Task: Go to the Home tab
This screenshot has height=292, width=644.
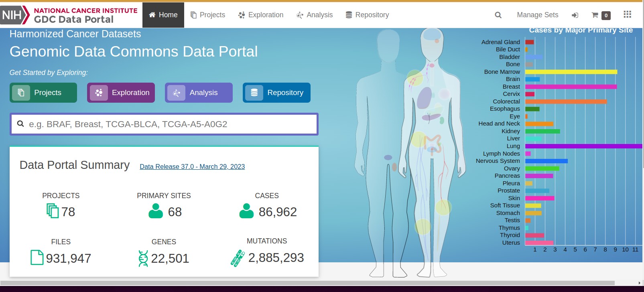Action: [x=163, y=15]
